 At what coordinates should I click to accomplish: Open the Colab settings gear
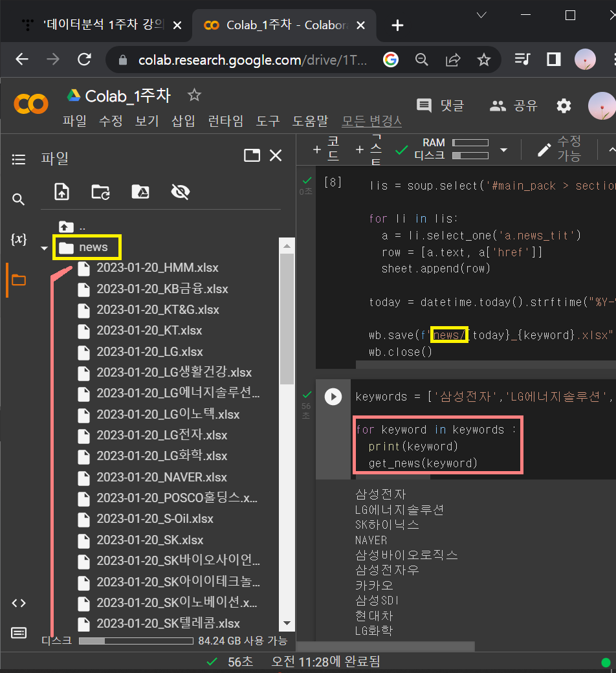pos(564,105)
